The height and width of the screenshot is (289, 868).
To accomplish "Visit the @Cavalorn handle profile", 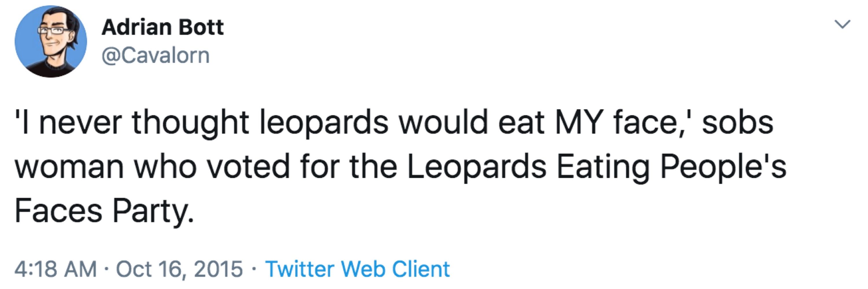I will pyautogui.click(x=156, y=55).
